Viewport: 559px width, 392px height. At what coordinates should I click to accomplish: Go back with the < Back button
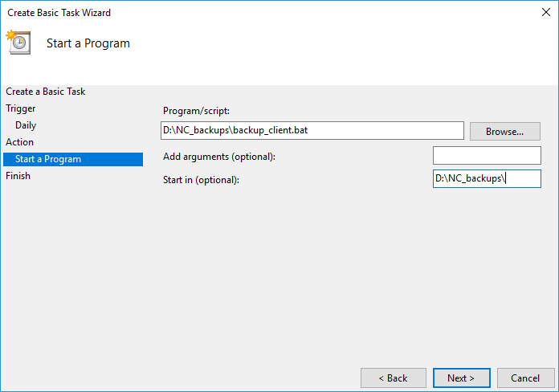(x=394, y=378)
